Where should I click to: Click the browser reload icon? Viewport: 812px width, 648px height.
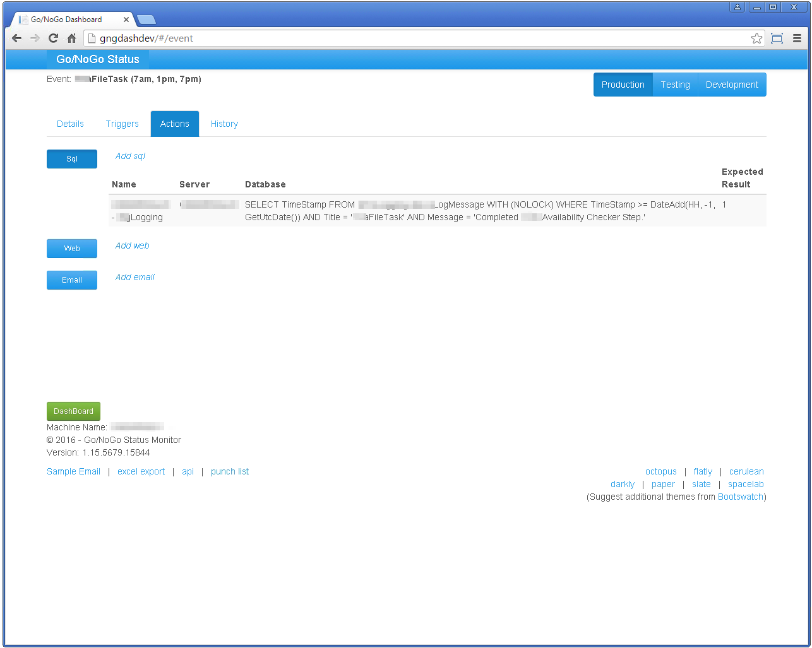click(x=53, y=38)
